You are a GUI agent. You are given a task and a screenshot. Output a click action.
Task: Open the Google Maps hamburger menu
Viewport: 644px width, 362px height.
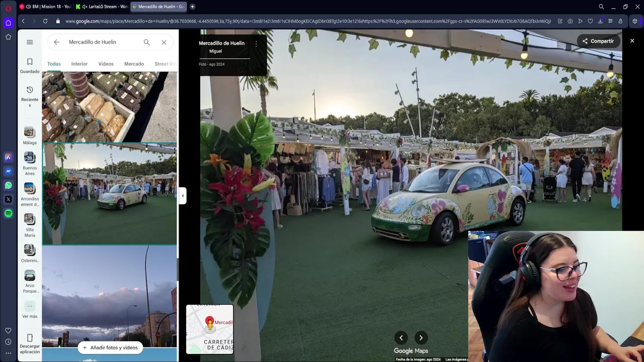point(30,42)
